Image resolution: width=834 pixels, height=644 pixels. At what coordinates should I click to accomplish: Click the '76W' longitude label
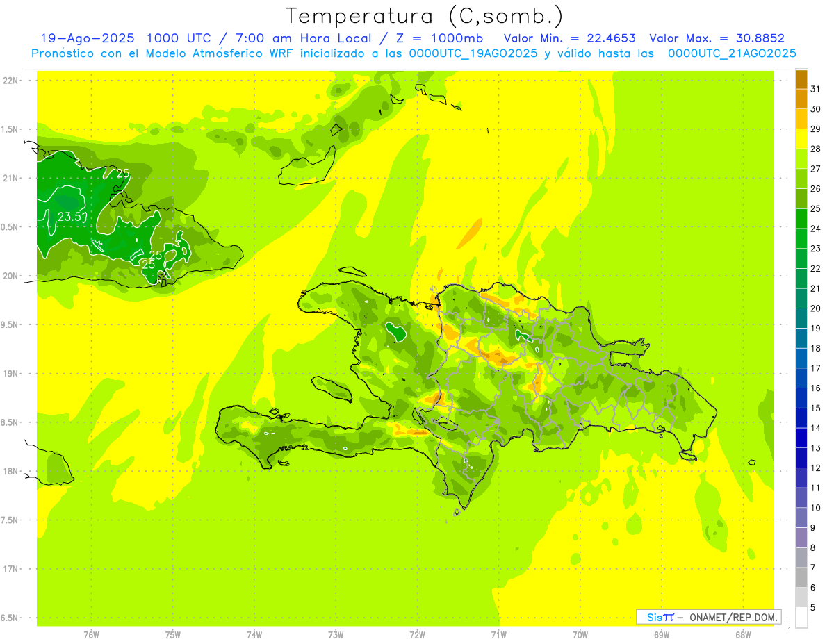point(91,635)
